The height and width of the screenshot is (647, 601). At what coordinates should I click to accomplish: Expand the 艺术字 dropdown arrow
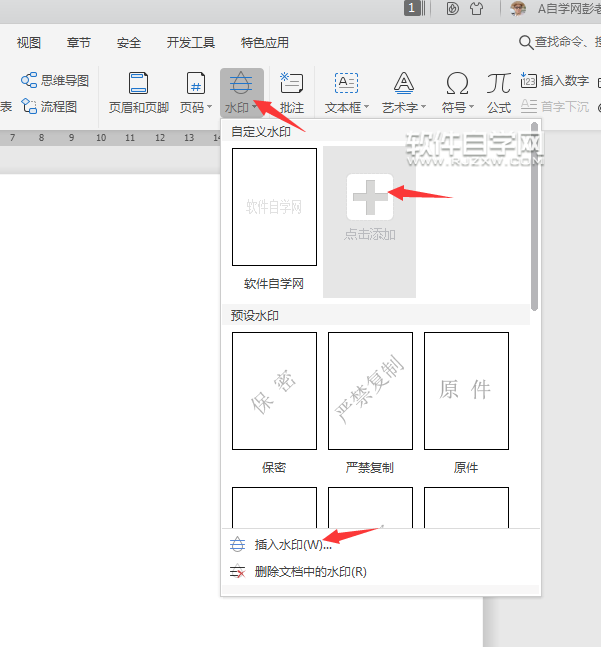(423, 107)
